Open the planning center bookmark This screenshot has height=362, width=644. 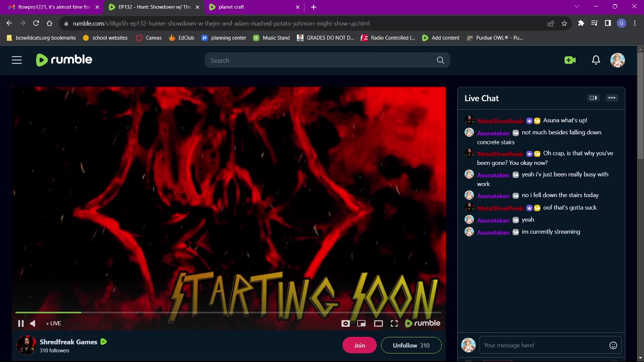pyautogui.click(x=224, y=38)
